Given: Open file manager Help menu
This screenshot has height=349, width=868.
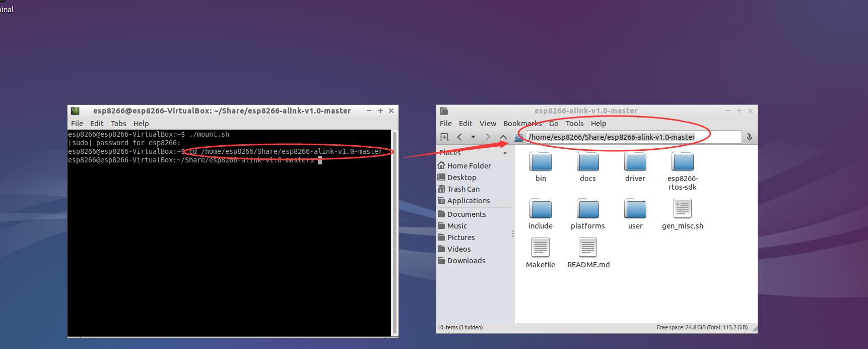Looking at the screenshot, I should click(598, 123).
